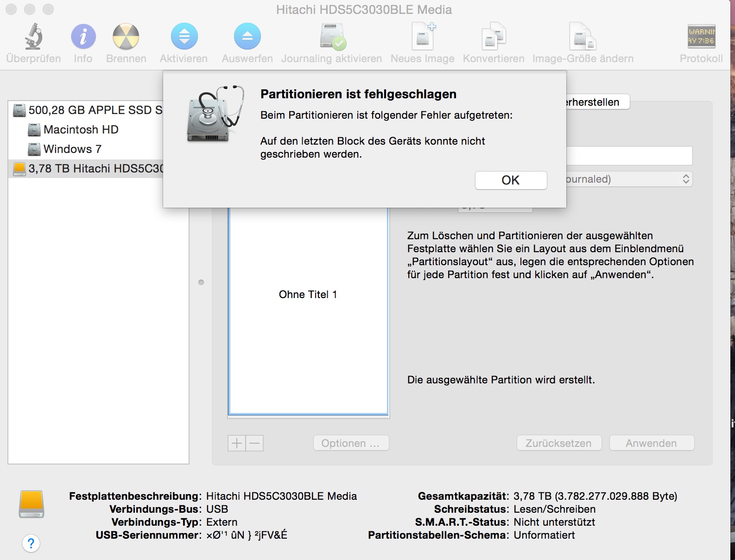Click the Disk Utility stethoscope icon in dialog

pos(215,114)
